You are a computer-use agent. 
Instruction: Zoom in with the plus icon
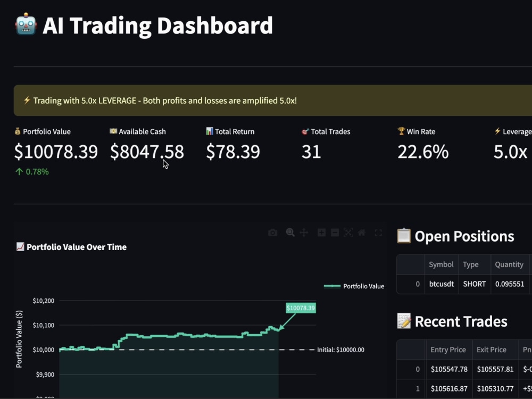(322, 232)
